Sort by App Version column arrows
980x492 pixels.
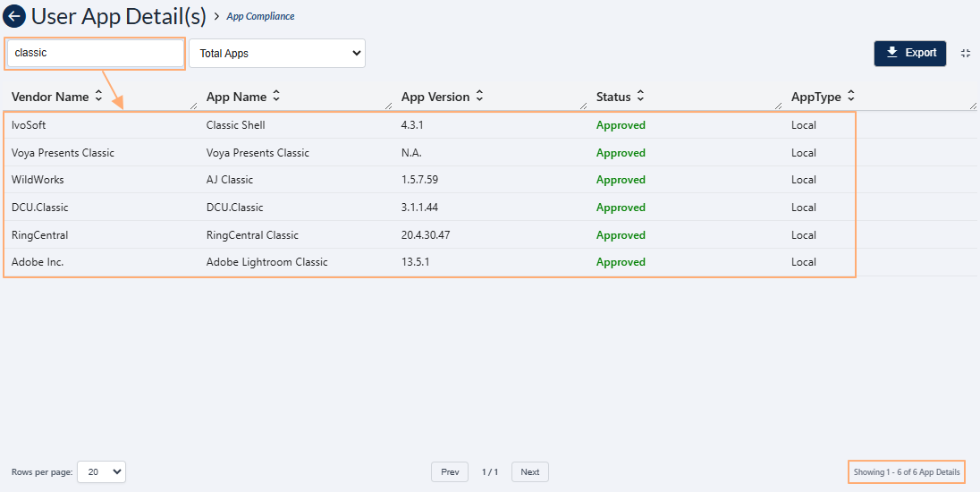(x=479, y=96)
